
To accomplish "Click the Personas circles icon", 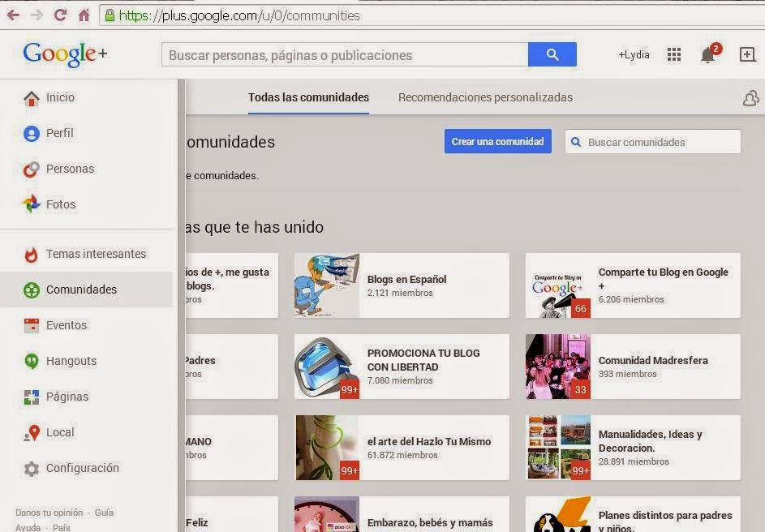I will tap(31, 169).
